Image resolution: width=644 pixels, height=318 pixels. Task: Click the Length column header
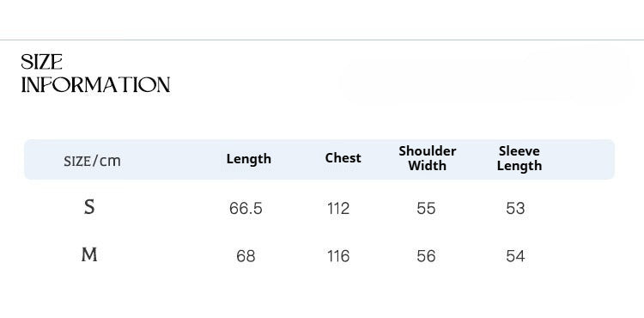248,159
